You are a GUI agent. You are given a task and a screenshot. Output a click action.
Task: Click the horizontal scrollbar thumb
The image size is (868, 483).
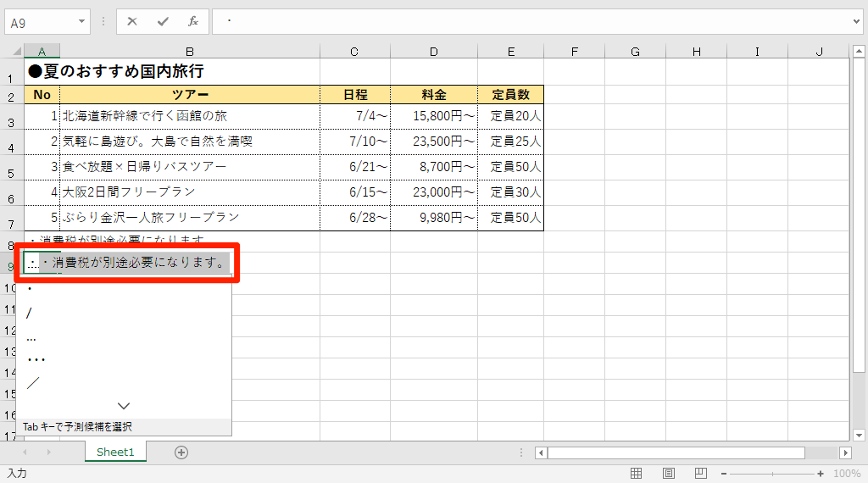[x=676, y=452]
